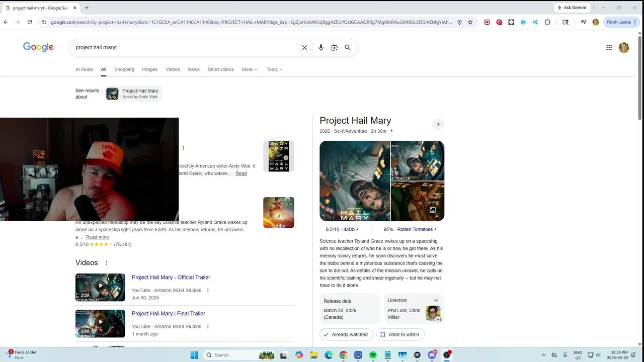Clear the search box with the X icon
The width and height of the screenshot is (644, 362).
coord(304,47)
